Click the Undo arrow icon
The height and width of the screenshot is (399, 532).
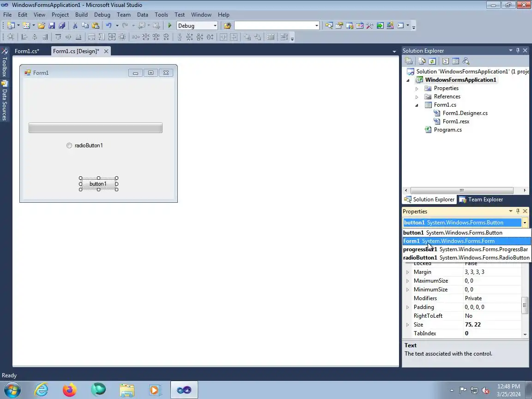(x=109, y=25)
